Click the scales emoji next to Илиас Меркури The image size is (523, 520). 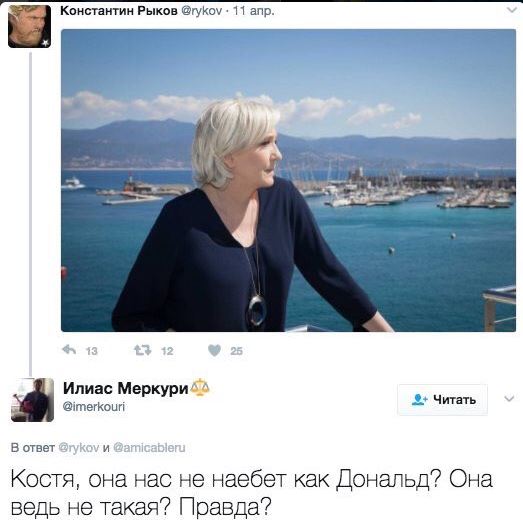pyautogui.click(x=200, y=388)
